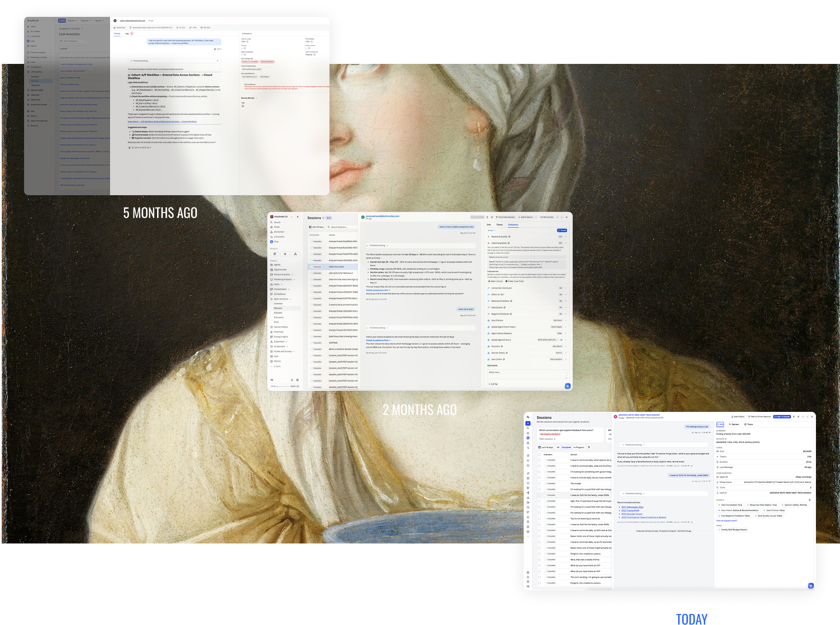Click the Search sessions field in LLM Analytics
Screen dimensions: 840x625
point(71,41)
